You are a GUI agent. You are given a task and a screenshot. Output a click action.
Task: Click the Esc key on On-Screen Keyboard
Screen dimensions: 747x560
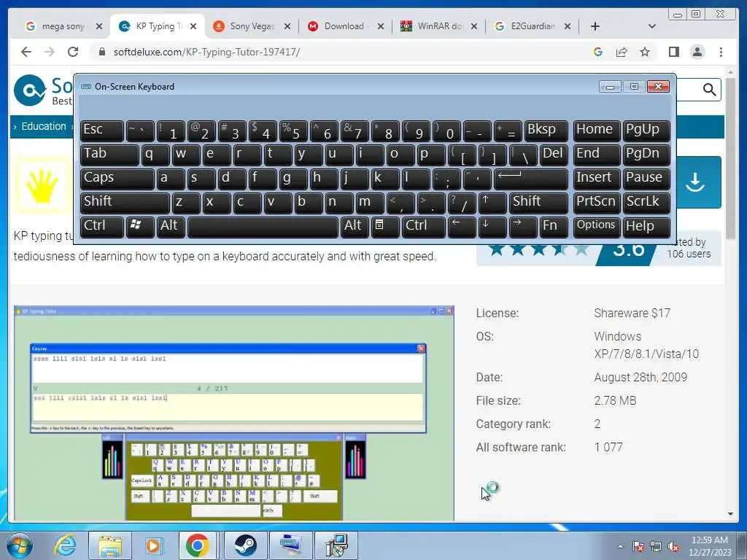click(x=102, y=131)
